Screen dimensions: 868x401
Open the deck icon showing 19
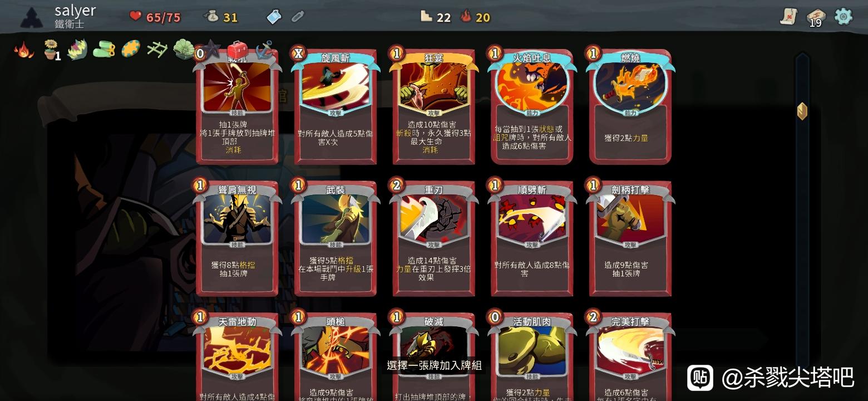pos(816,17)
